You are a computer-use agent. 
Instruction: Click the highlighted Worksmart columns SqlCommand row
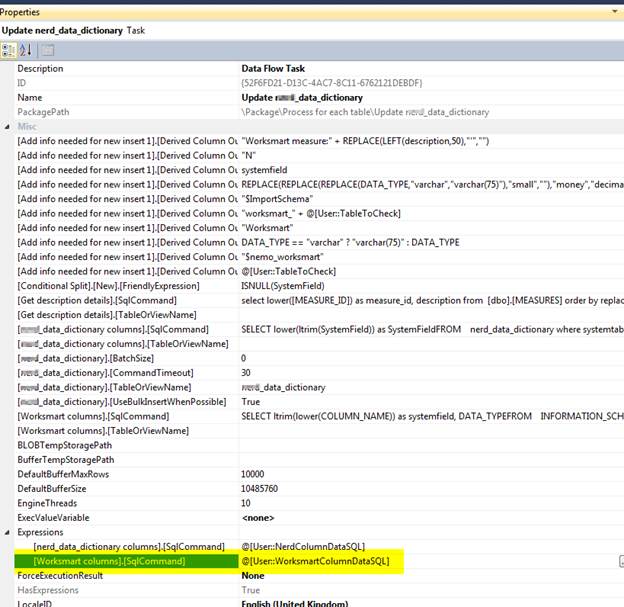pyautogui.click(x=110, y=562)
